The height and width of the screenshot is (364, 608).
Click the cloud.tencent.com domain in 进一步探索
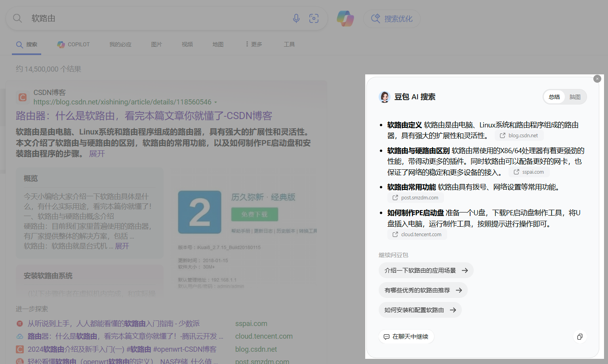point(264,336)
